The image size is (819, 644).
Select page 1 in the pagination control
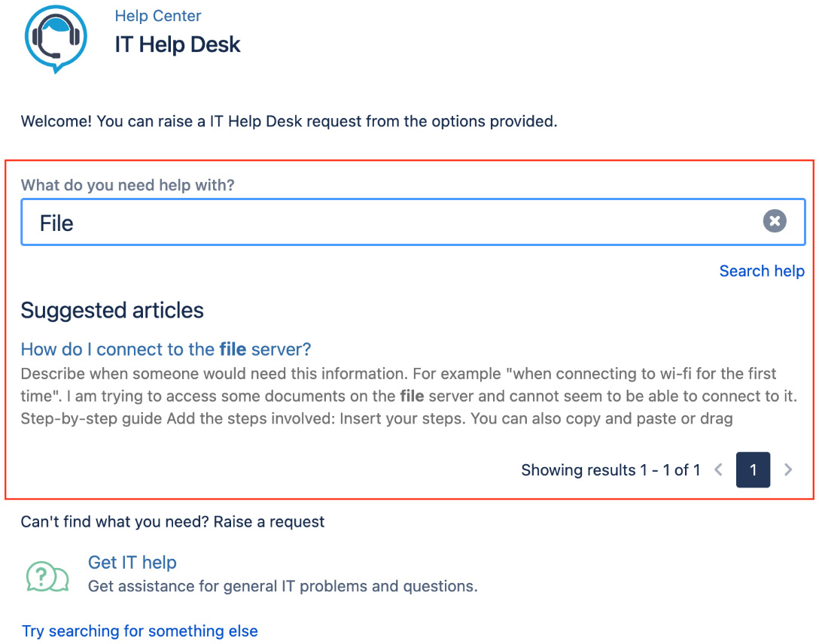753,469
